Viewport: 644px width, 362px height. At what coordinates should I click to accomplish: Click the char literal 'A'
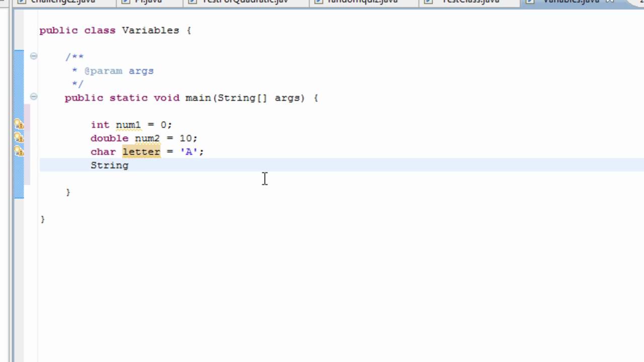click(189, 152)
